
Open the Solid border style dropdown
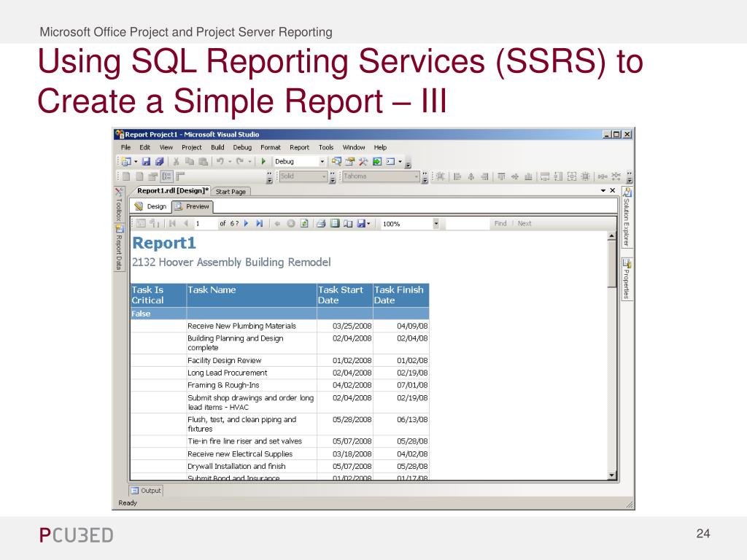325,176
